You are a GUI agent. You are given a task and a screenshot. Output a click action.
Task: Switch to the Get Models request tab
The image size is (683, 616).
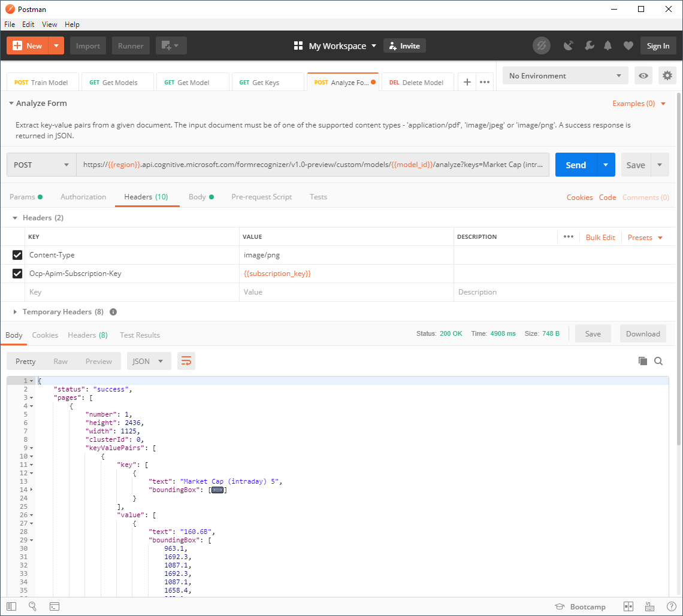pyautogui.click(x=117, y=82)
